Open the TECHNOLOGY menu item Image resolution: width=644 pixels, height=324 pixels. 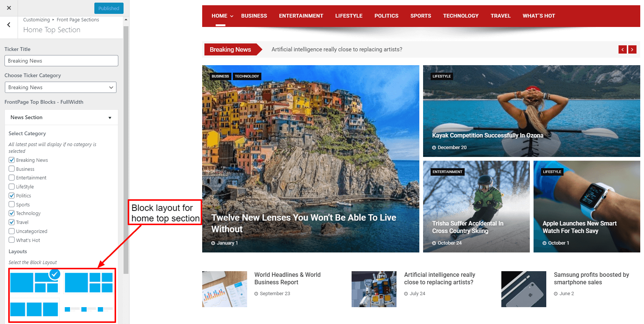(x=461, y=16)
